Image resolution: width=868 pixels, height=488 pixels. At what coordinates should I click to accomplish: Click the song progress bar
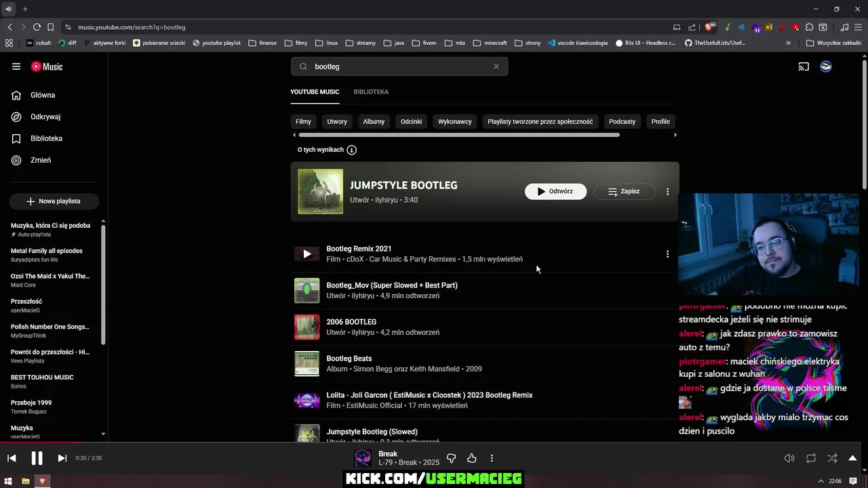434,443
